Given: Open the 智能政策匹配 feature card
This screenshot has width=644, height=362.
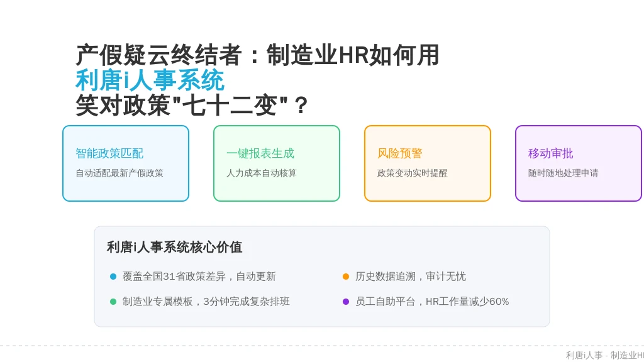Looking at the screenshot, I should coord(126,163).
